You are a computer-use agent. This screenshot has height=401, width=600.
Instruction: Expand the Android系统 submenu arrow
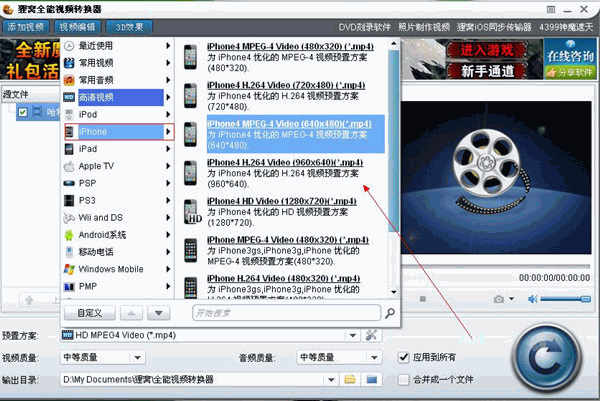pyautogui.click(x=168, y=235)
